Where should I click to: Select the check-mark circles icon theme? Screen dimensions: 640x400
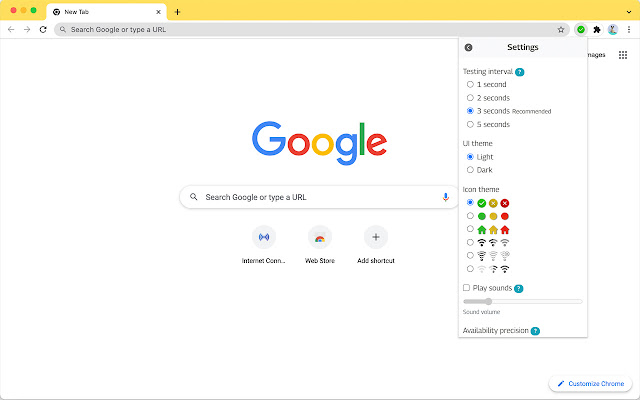(x=470, y=202)
